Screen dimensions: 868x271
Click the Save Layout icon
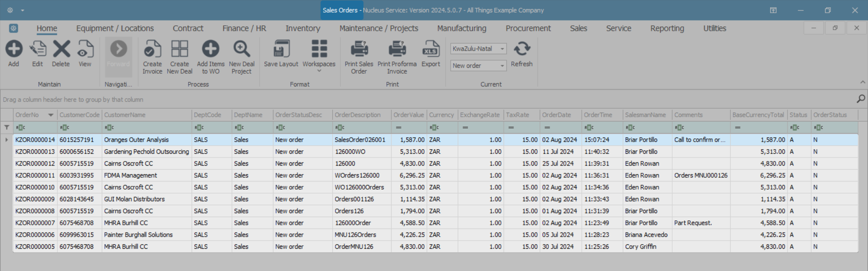(281, 49)
